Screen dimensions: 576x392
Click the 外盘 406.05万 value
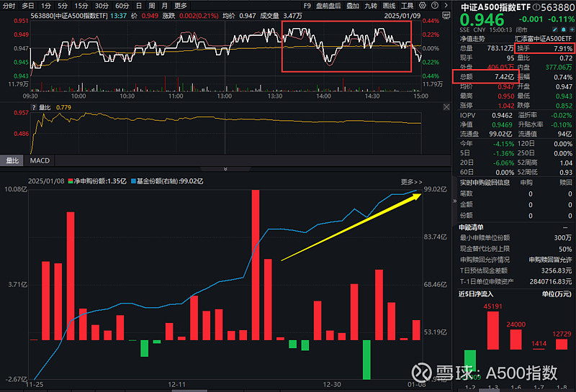pyautogui.click(x=500, y=67)
